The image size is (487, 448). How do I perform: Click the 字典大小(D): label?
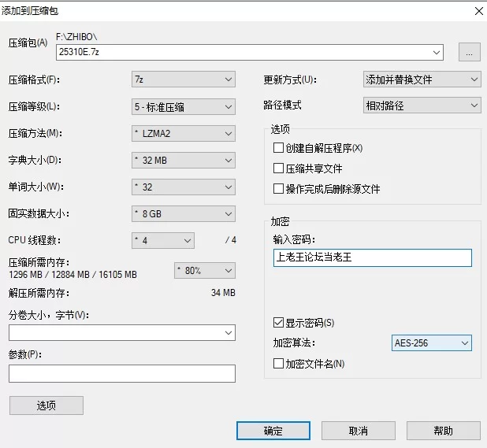(35, 160)
